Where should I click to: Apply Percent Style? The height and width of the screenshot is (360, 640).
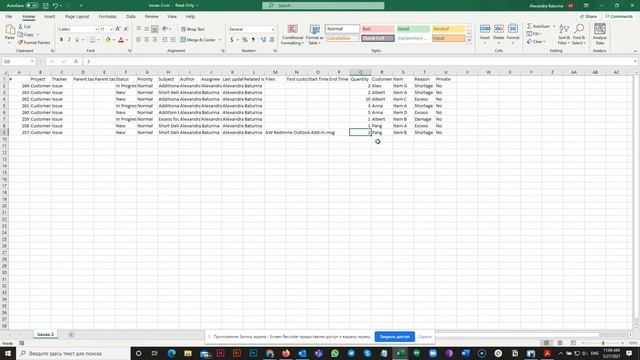coord(245,40)
